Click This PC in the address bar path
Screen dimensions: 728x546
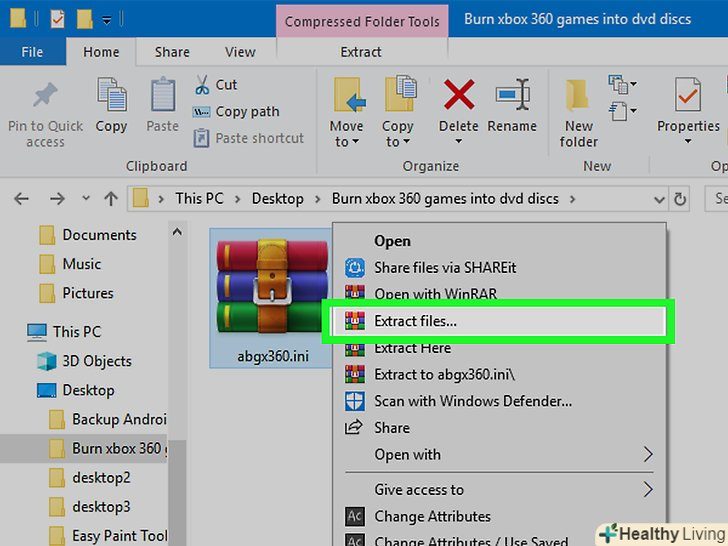point(199,199)
